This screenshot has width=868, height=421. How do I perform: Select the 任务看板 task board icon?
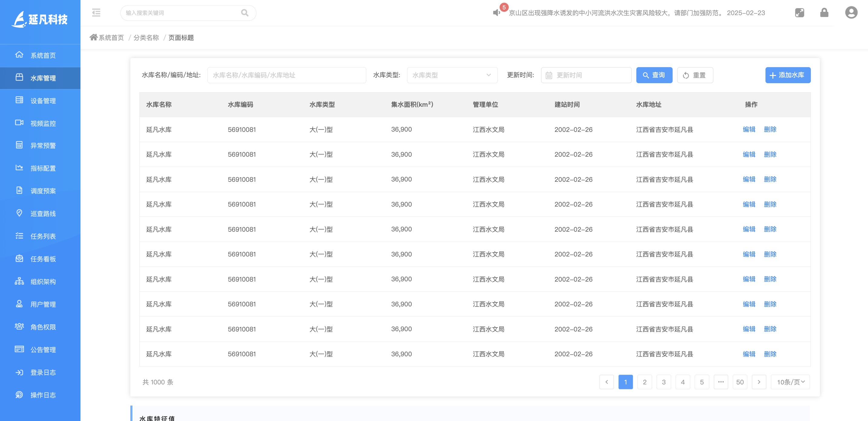click(x=19, y=259)
